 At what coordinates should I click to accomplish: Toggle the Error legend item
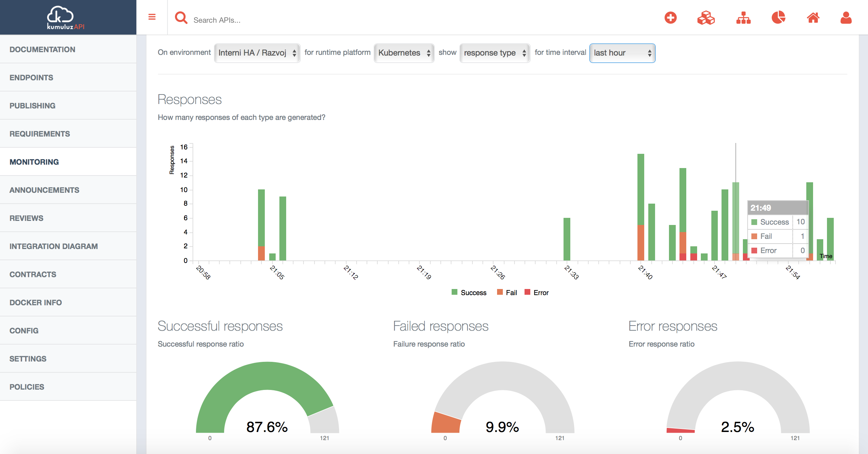coord(537,292)
